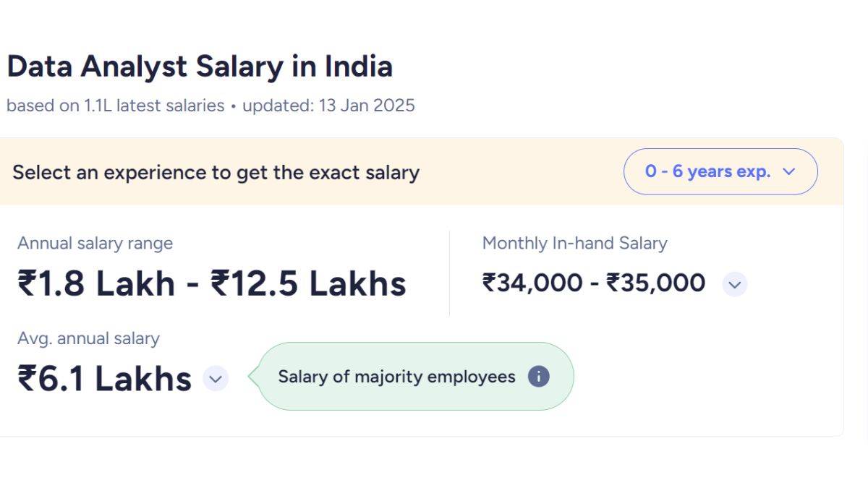Screen dimensions: 868x488
Task: Click the 'based on 1.1L latest salaries' text
Action: (116, 106)
